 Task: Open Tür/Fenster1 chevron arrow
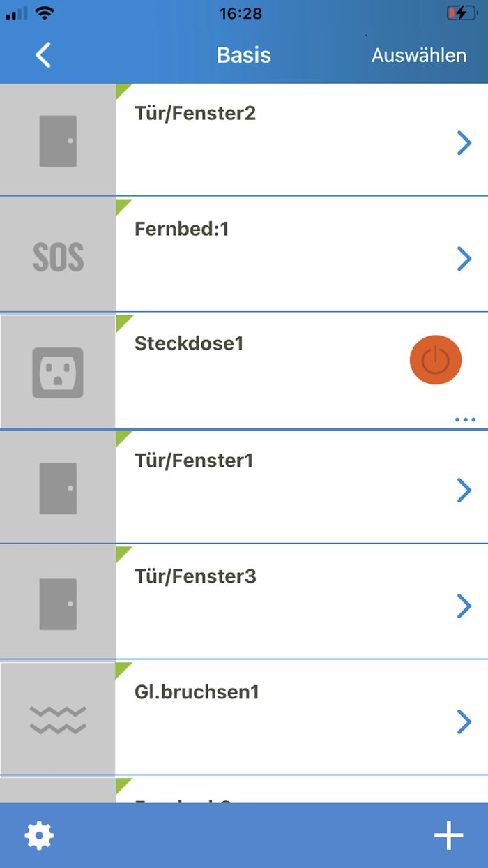464,491
